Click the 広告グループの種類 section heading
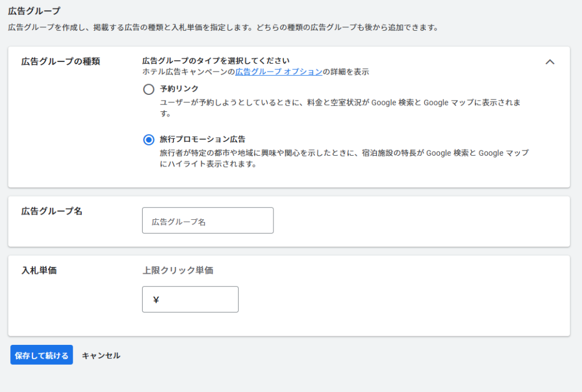The width and height of the screenshot is (582, 392). click(60, 61)
